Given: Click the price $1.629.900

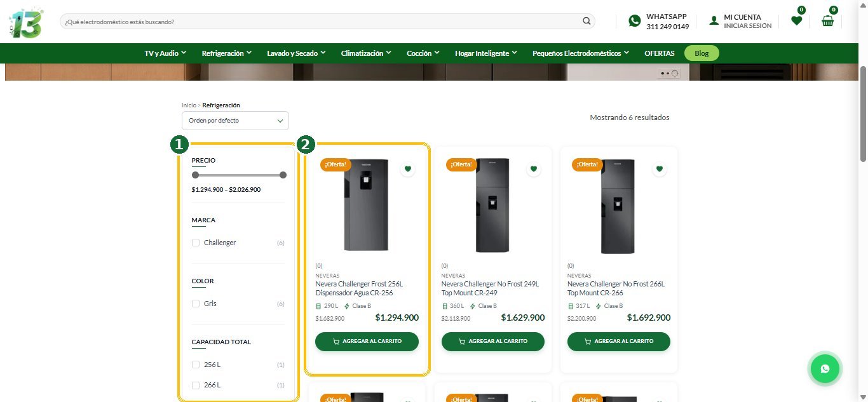Looking at the screenshot, I should point(522,318).
